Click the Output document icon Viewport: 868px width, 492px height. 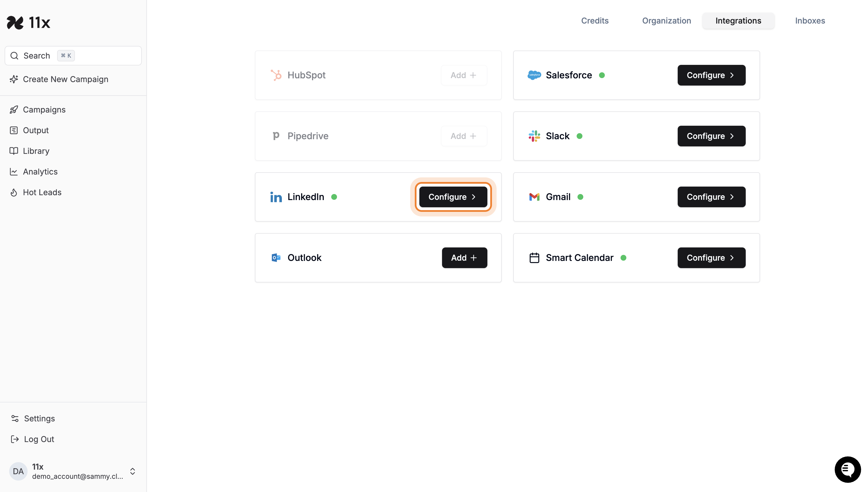(14, 130)
